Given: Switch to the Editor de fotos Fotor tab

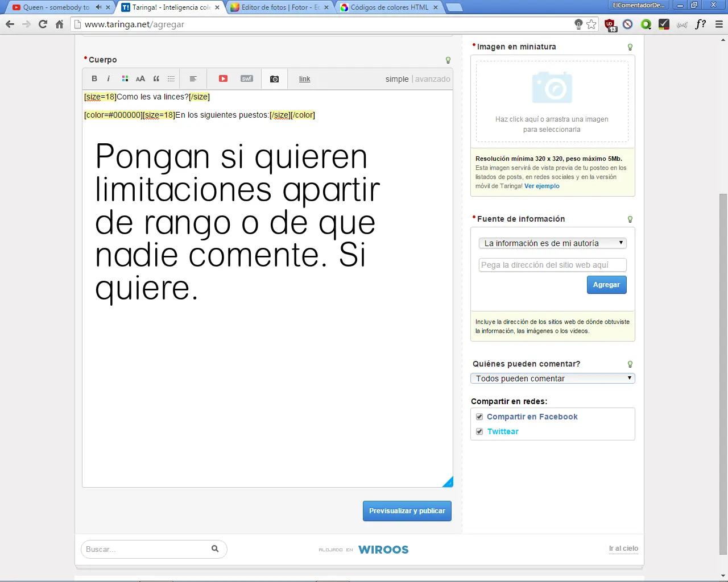Looking at the screenshot, I should pos(281,7).
